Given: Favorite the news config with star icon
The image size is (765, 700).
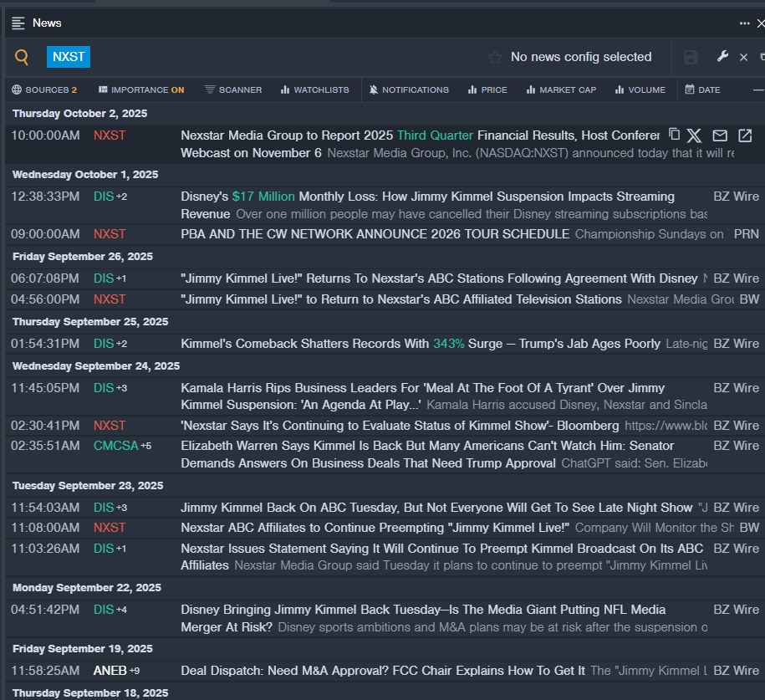Looking at the screenshot, I should (495, 58).
